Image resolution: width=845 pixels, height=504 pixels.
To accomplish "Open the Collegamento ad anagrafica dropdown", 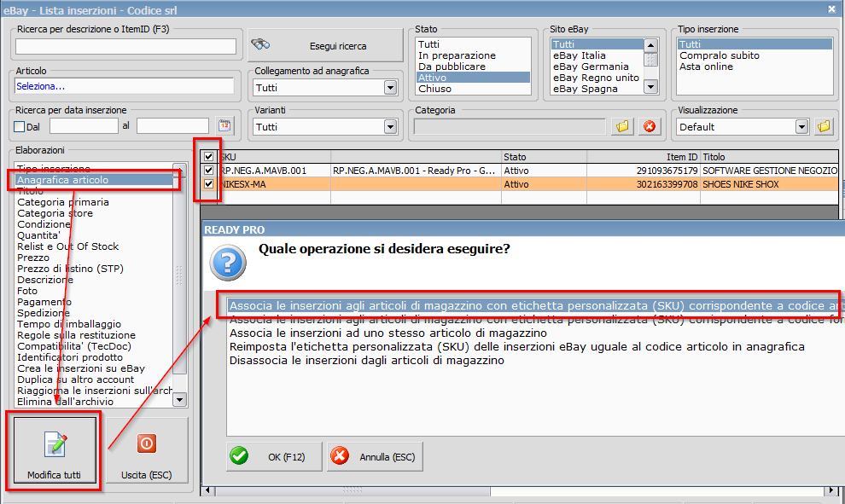I will tap(391, 87).
